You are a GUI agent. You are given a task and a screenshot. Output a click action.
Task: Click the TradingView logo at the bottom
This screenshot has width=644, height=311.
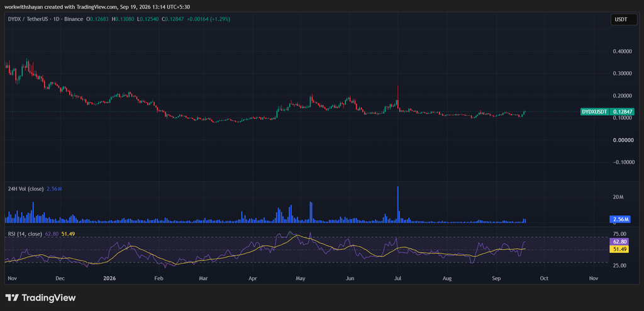coord(40,298)
